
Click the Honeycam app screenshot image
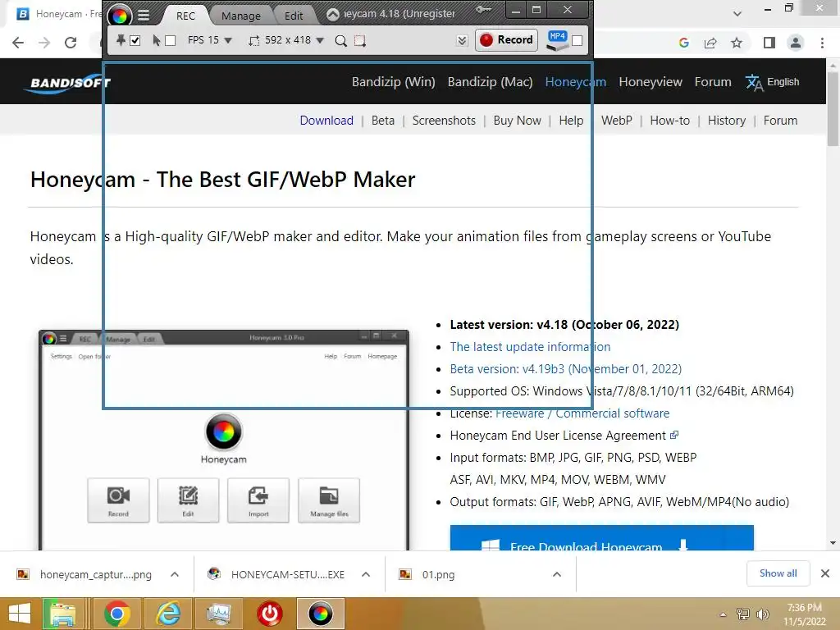point(223,441)
